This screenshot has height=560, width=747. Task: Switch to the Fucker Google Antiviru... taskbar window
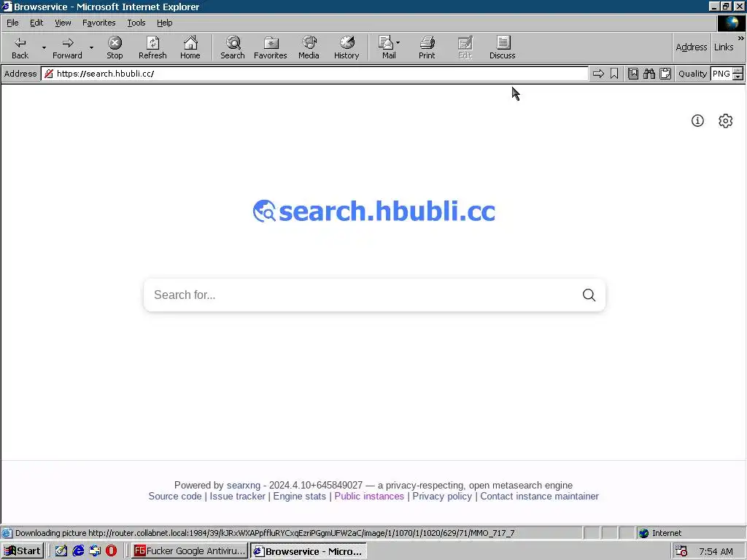pyautogui.click(x=190, y=551)
